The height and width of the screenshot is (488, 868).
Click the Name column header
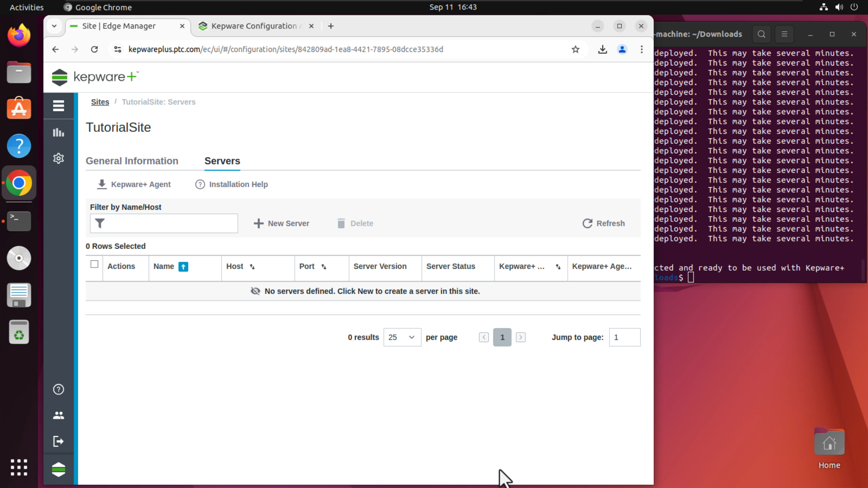pyautogui.click(x=164, y=267)
